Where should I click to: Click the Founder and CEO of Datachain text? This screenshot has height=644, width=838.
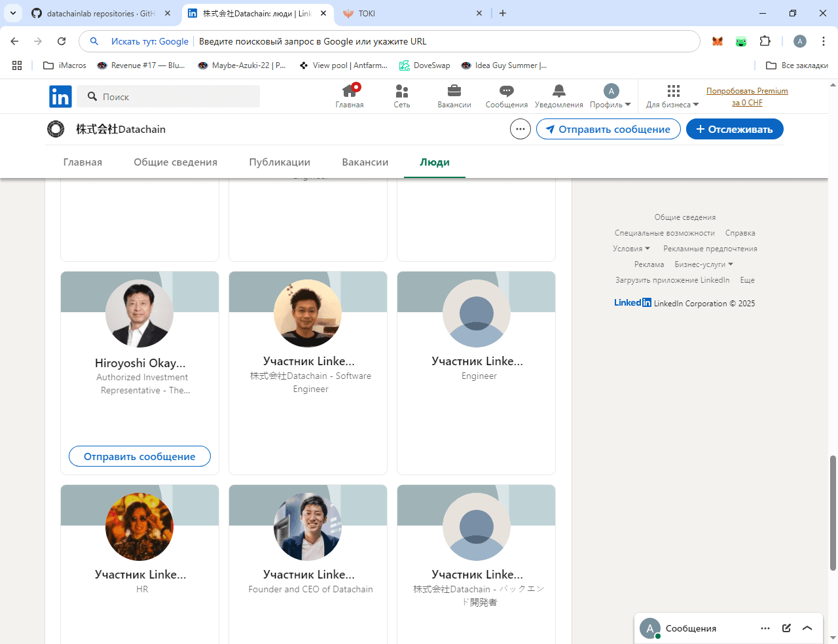coord(311,589)
